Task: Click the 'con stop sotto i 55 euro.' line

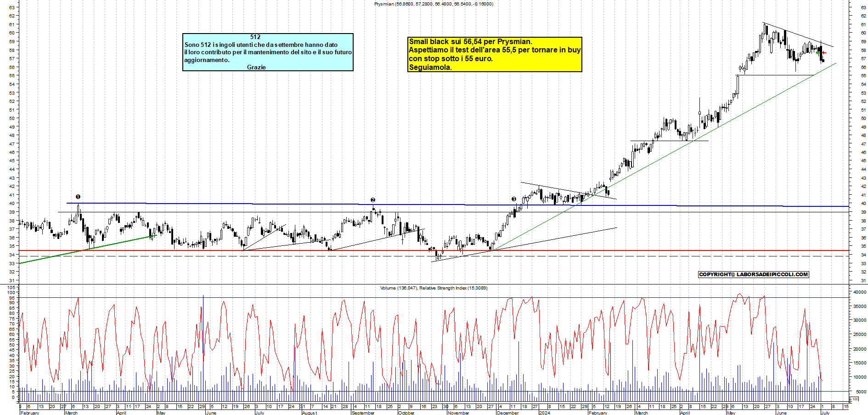Action: [451, 58]
